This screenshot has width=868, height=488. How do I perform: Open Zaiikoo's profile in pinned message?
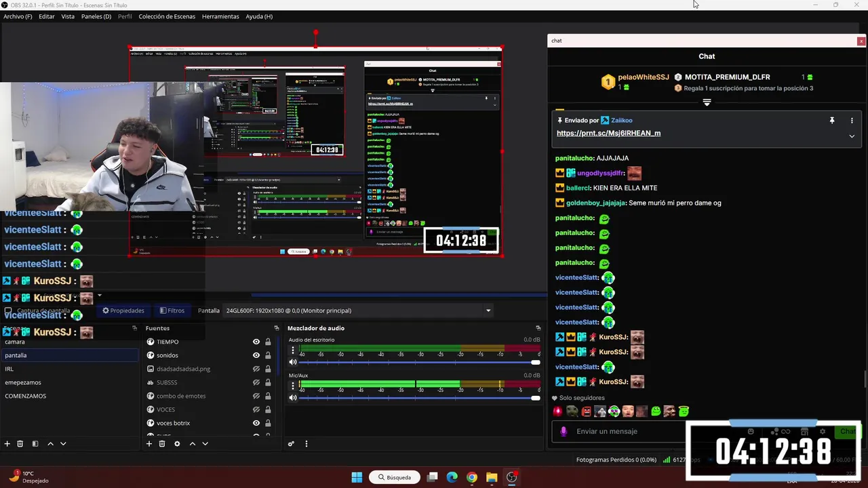[622, 121]
